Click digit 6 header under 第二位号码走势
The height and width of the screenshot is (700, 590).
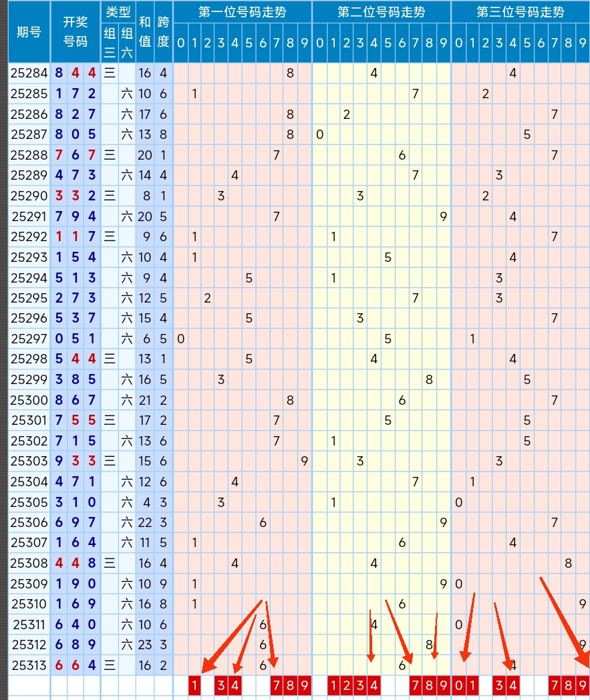(x=402, y=43)
